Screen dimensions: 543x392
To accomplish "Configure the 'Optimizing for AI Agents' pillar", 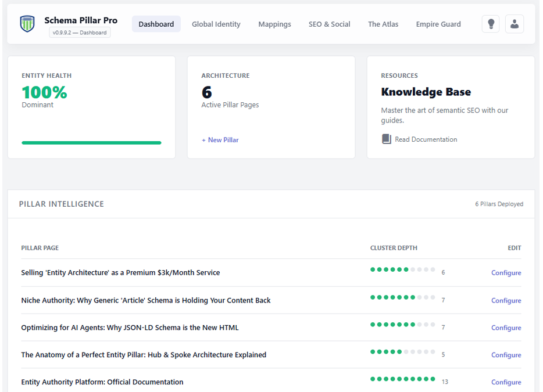I will (506, 328).
